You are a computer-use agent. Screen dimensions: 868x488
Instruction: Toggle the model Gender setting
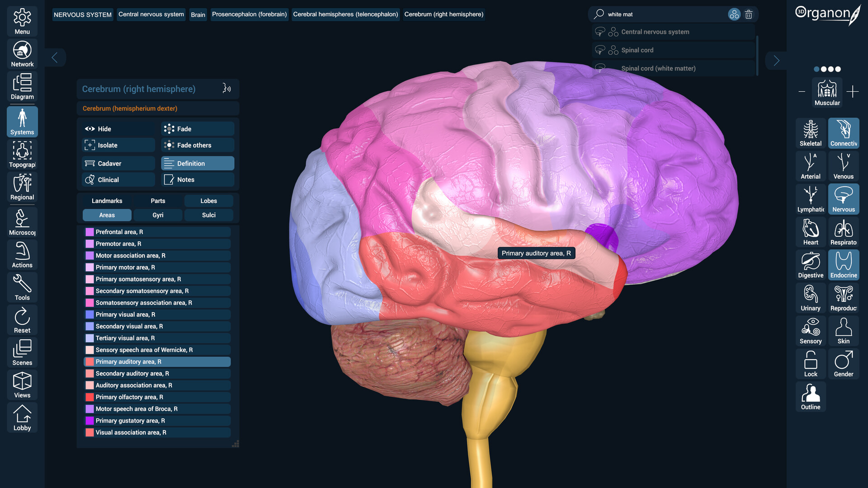(x=843, y=363)
